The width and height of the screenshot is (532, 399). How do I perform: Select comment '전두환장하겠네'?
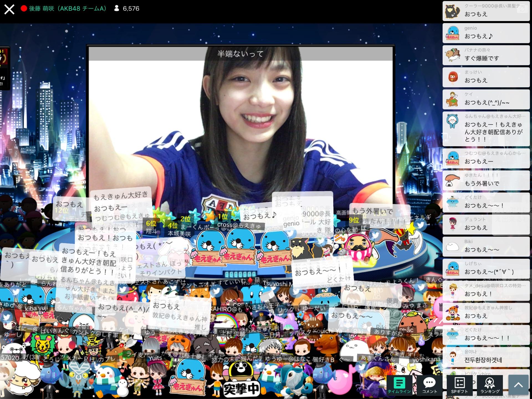point(486,357)
